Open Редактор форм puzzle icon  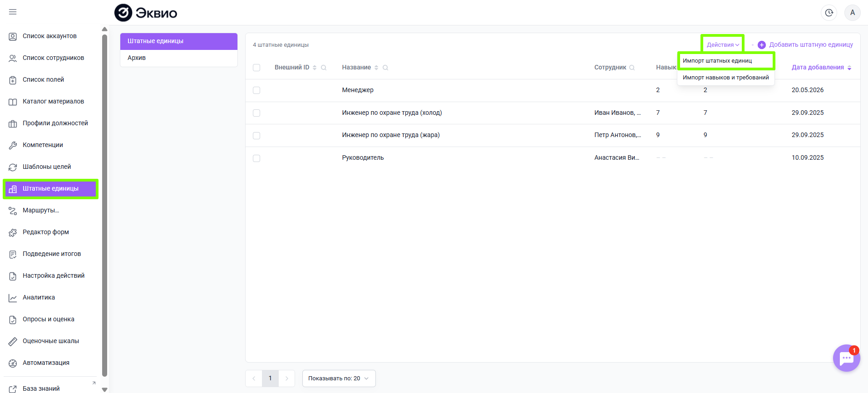pyautogui.click(x=13, y=232)
